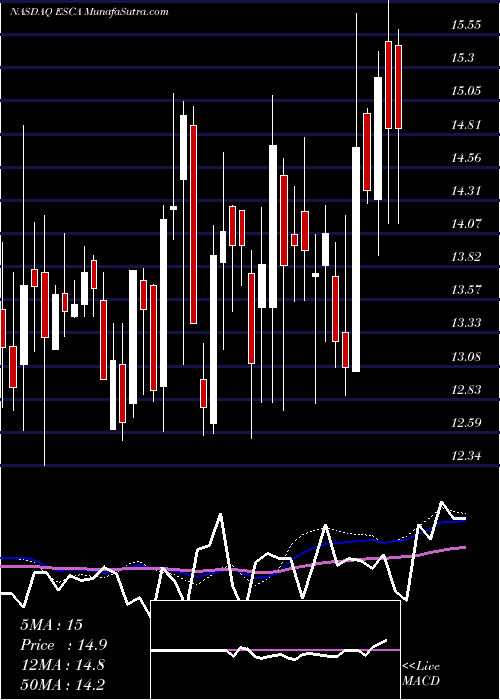Click the 12.34 price axis label
This screenshot has width=500, height=700.
(466, 456)
